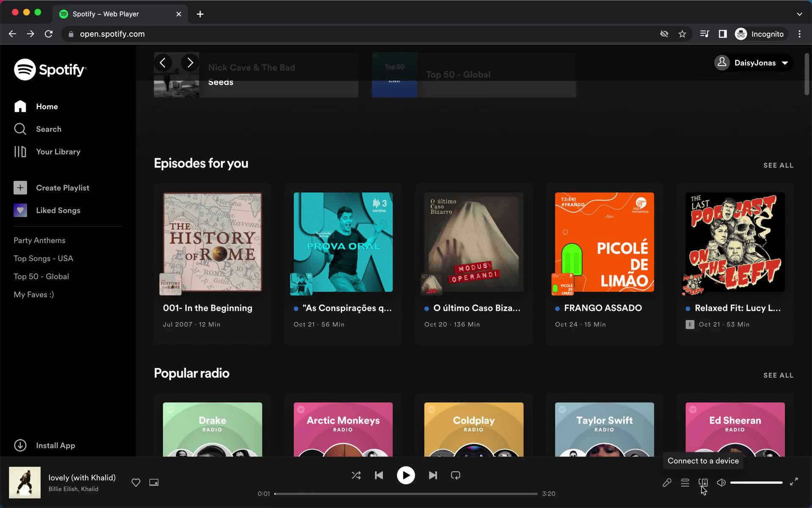Mute volume with the speaker icon

click(x=721, y=483)
